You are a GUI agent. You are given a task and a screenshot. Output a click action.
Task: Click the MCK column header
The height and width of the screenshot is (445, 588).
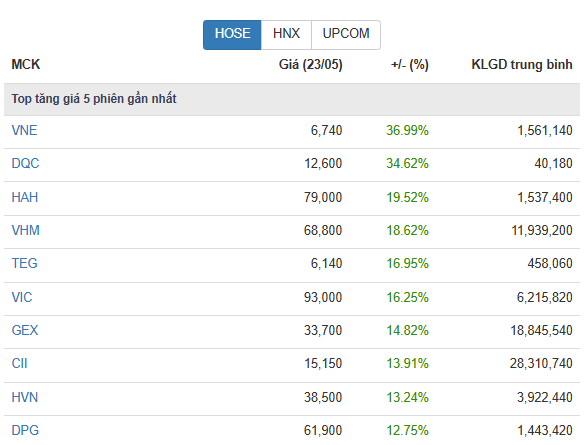(x=26, y=64)
